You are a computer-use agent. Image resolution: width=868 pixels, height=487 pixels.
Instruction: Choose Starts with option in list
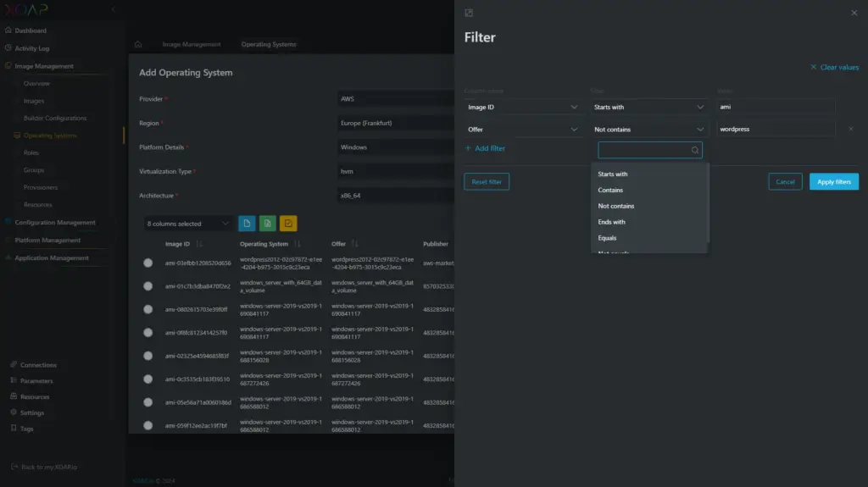[x=649, y=174]
